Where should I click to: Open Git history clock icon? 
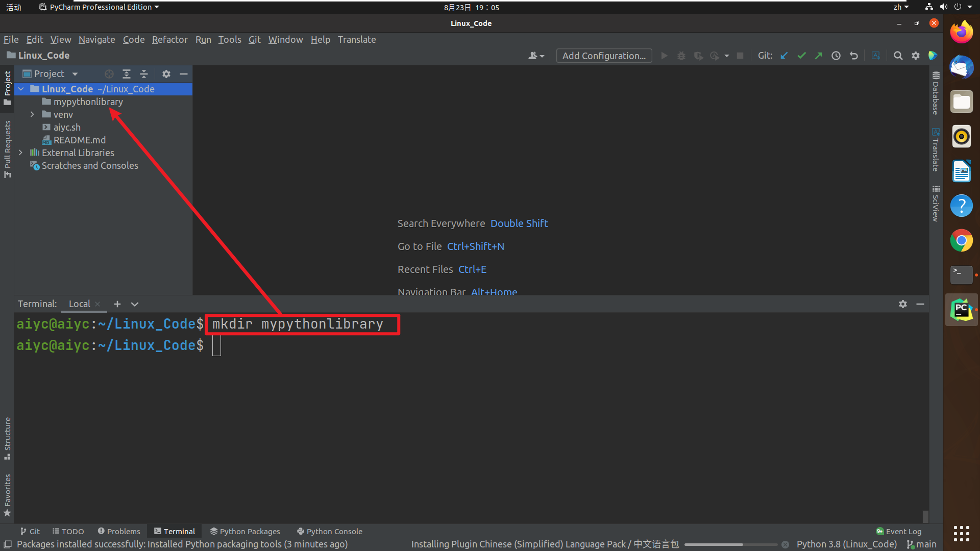click(836, 56)
